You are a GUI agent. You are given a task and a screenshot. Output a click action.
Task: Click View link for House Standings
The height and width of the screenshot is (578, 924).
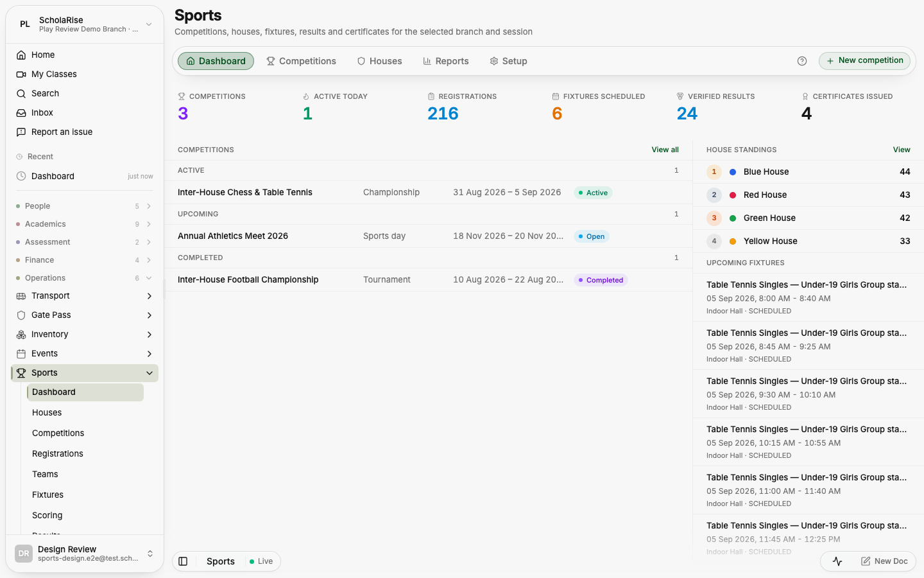(902, 150)
